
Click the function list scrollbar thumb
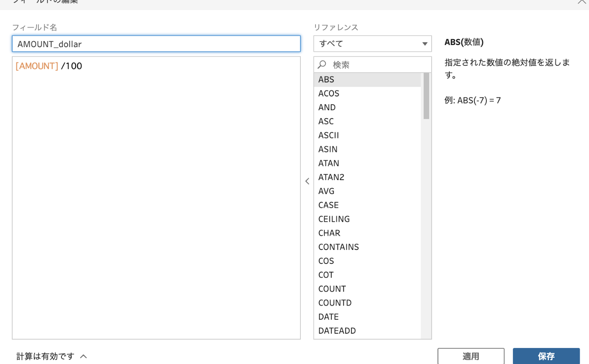tap(426, 96)
